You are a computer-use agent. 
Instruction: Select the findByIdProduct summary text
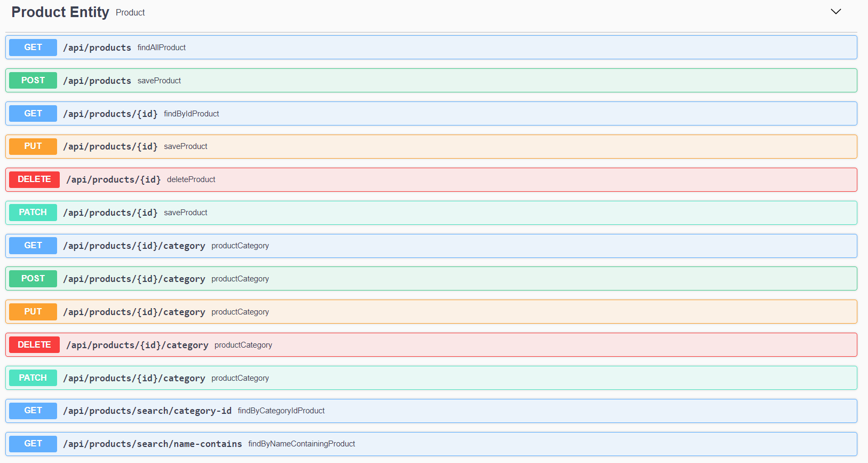pos(192,114)
